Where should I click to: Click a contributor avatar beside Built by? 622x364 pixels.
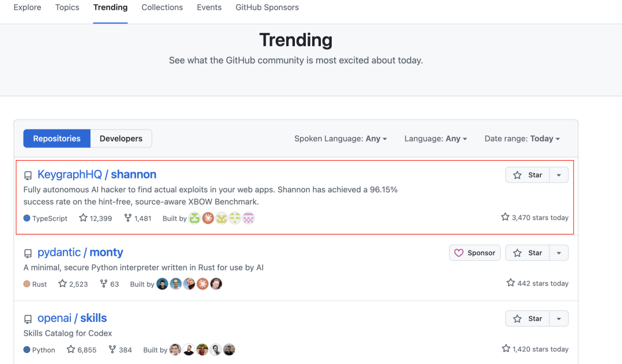click(194, 218)
